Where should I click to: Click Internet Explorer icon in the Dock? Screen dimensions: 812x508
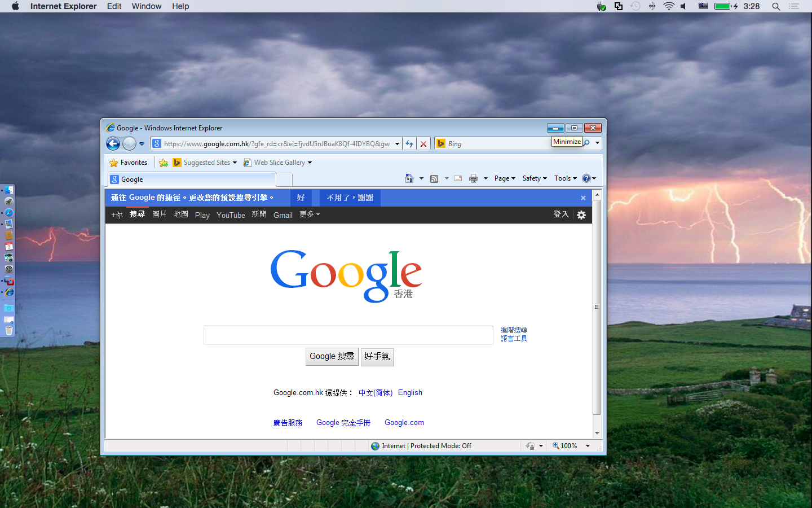[9, 292]
